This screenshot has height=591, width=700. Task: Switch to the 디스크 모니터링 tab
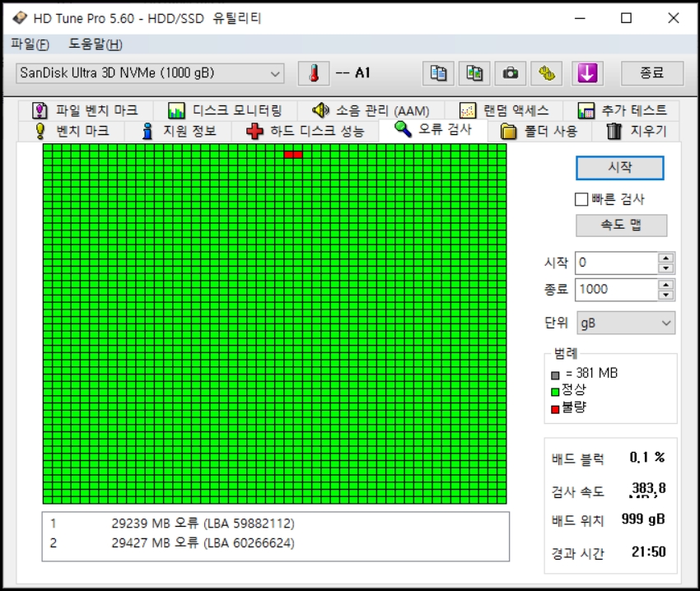tap(225, 110)
